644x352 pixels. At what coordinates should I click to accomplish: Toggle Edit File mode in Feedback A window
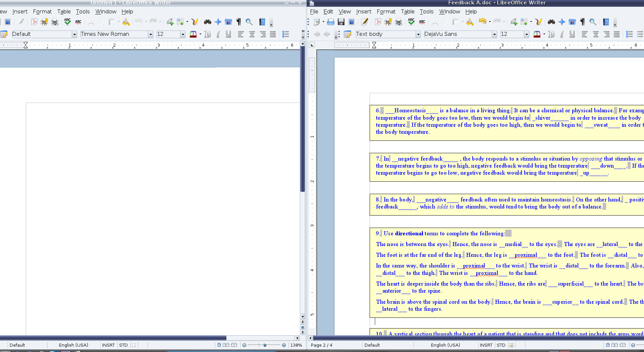click(x=365, y=22)
